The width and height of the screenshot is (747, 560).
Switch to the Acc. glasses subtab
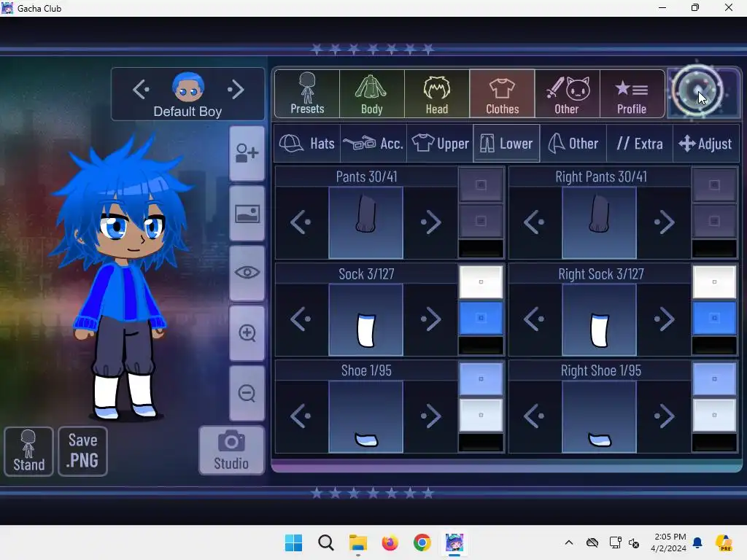[x=373, y=144]
